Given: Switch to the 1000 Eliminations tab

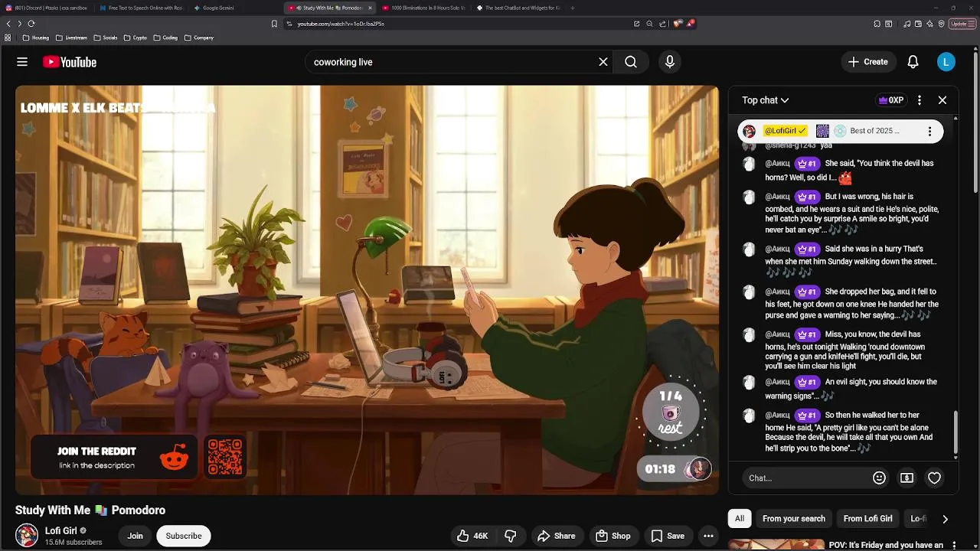Looking at the screenshot, I should [423, 8].
